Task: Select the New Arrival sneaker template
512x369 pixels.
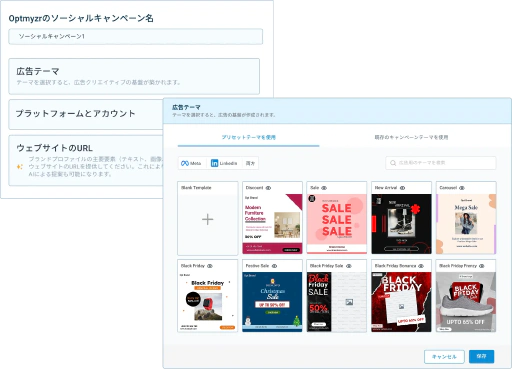Action: [x=401, y=224]
